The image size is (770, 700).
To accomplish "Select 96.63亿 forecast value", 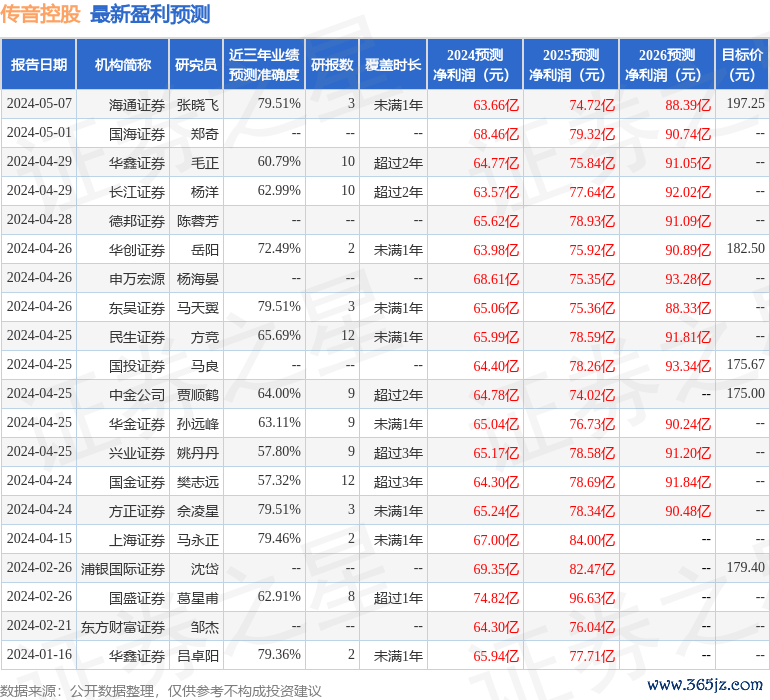I will coord(592,597).
